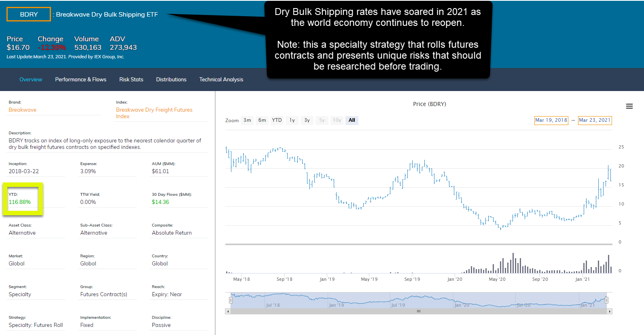This screenshot has height=335, width=644.
Task: Select the All zoom range
Action: pos(352,120)
